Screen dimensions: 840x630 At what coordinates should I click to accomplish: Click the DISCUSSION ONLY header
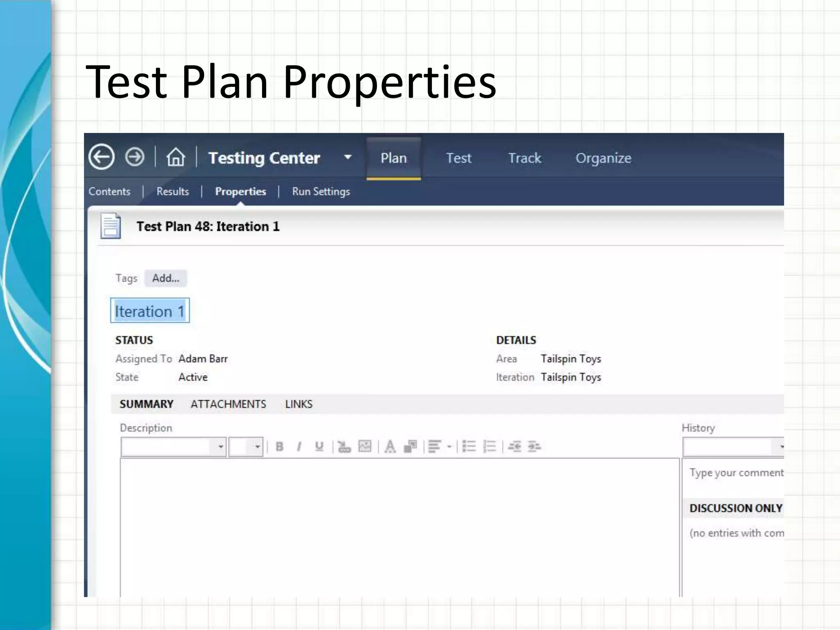736,509
